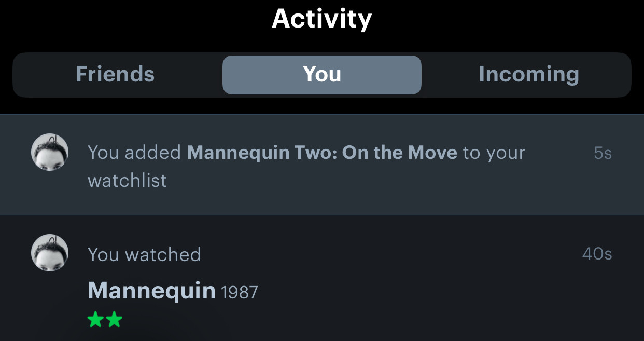The height and width of the screenshot is (341, 644).
Task: Open the Incoming activity tab
Action: point(528,74)
